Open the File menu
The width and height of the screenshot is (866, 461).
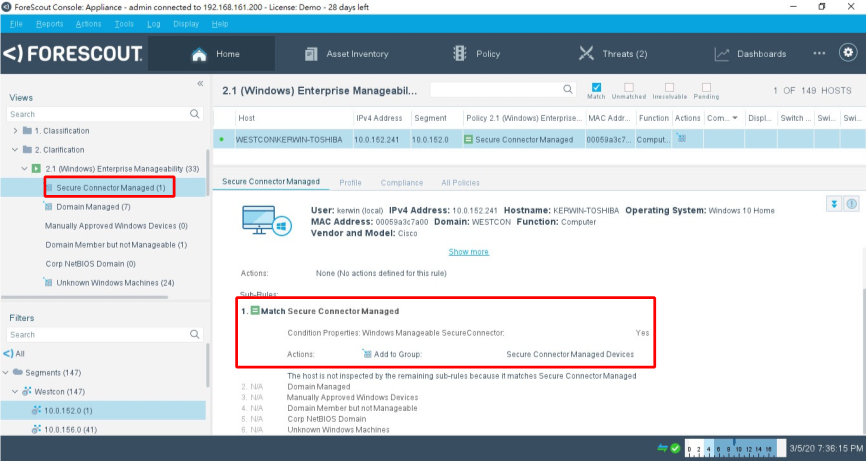tap(16, 24)
